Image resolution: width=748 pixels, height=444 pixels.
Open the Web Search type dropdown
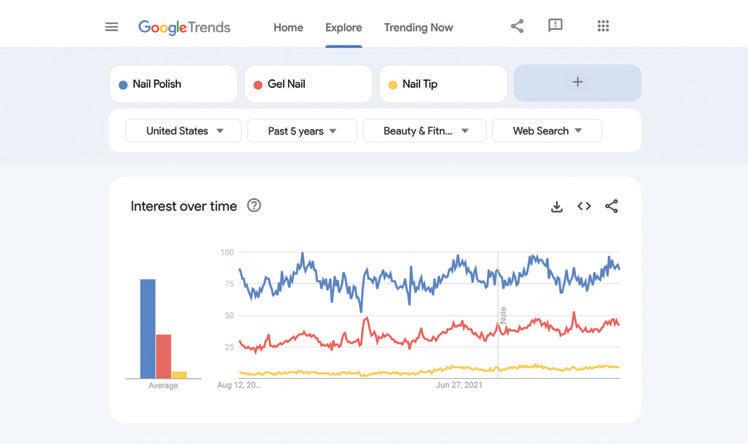pos(547,131)
